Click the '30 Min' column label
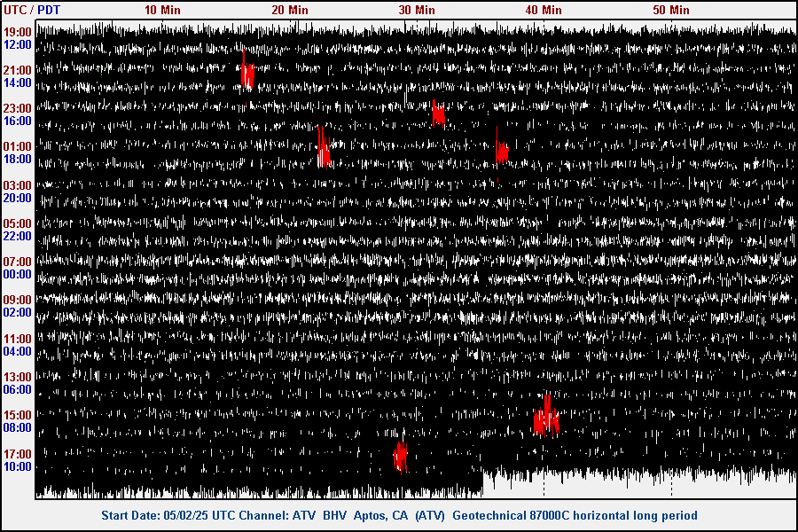 click(417, 10)
